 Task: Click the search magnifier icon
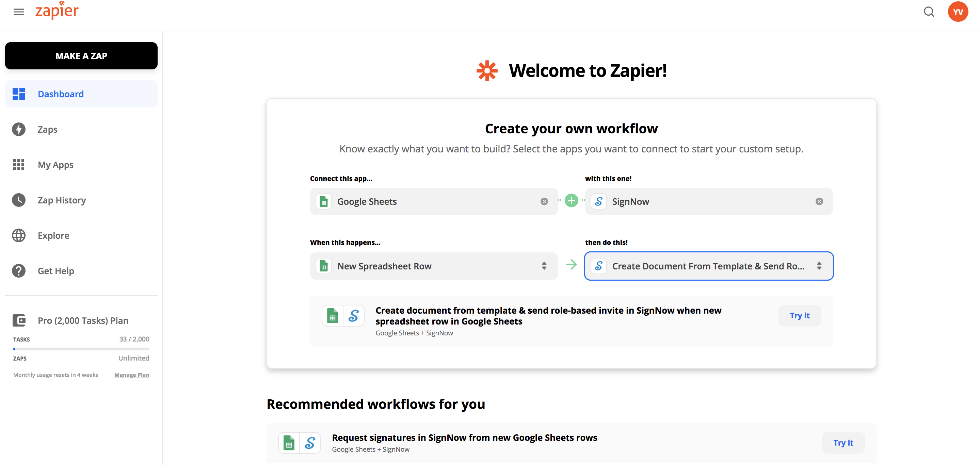pyautogui.click(x=929, y=12)
